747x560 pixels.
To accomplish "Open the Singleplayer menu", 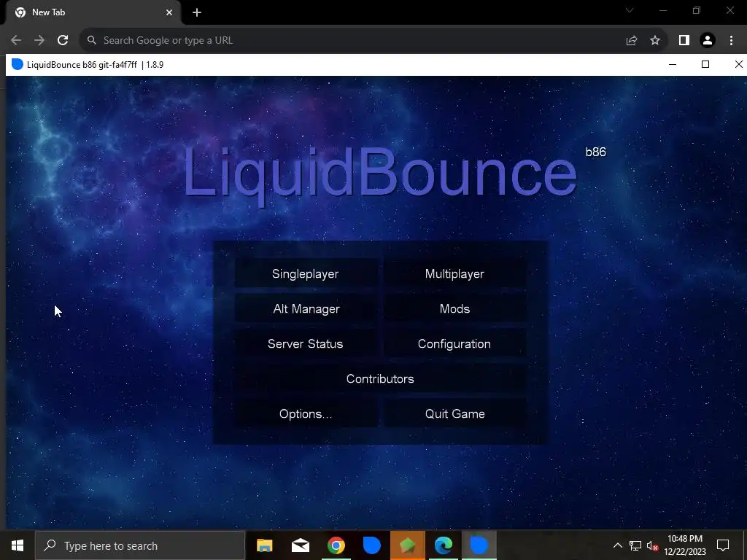I will [x=306, y=274].
